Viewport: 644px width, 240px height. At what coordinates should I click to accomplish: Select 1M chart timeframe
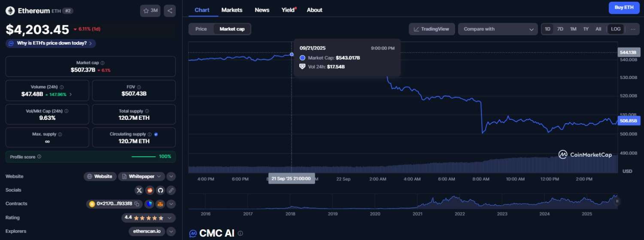(573, 29)
